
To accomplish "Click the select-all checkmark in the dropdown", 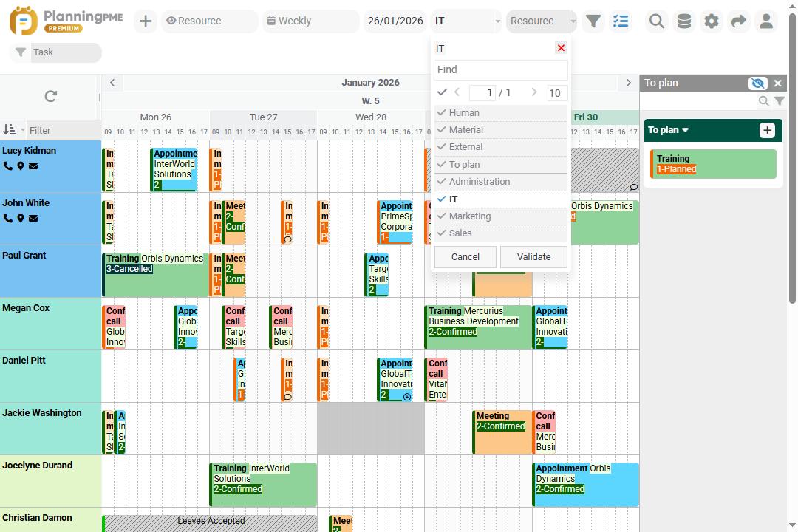I will 442,92.
